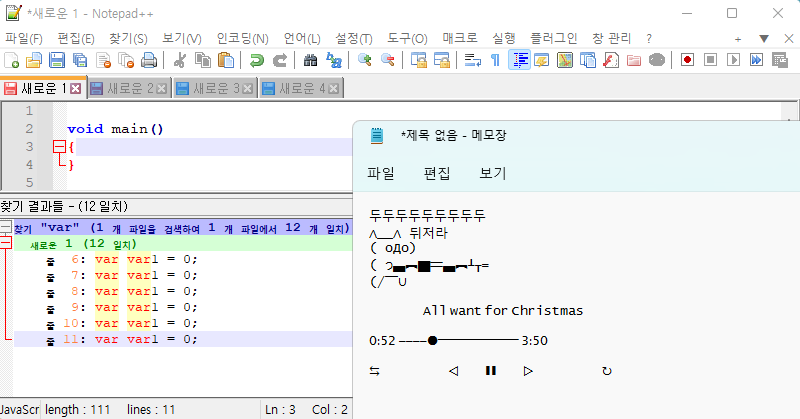
Task: Paste using the clipboard icon
Action: (x=226, y=60)
